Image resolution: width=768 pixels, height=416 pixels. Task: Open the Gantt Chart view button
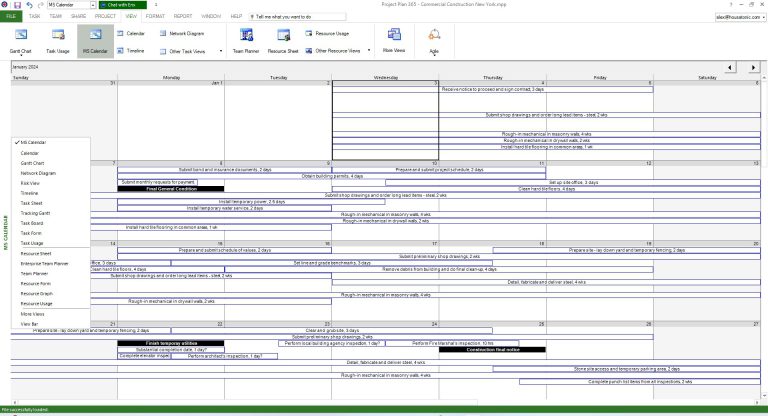pos(21,40)
